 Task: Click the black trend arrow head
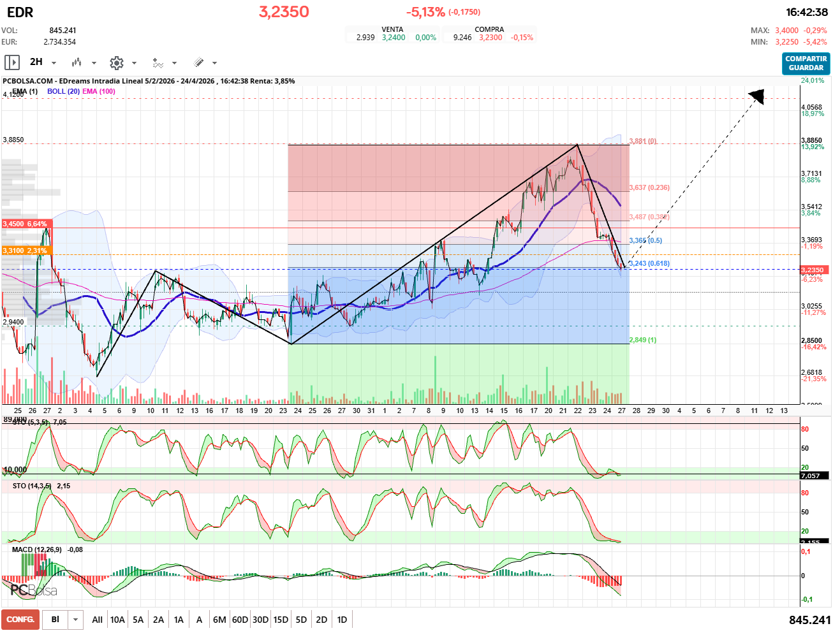756,96
